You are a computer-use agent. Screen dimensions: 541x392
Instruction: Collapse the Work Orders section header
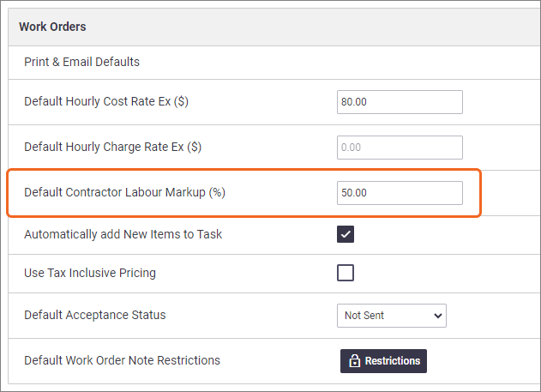click(274, 27)
